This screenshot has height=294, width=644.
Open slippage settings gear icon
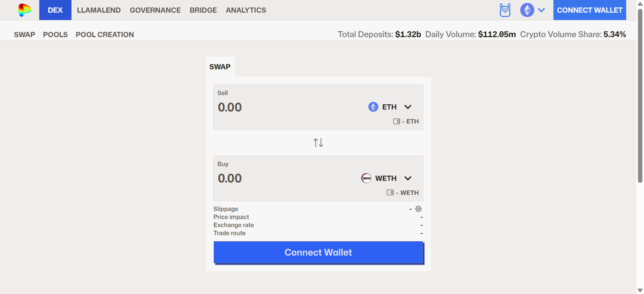coord(418,209)
